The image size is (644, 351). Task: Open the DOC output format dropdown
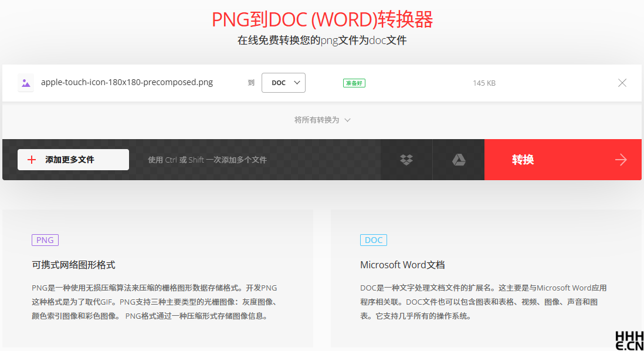click(x=283, y=83)
